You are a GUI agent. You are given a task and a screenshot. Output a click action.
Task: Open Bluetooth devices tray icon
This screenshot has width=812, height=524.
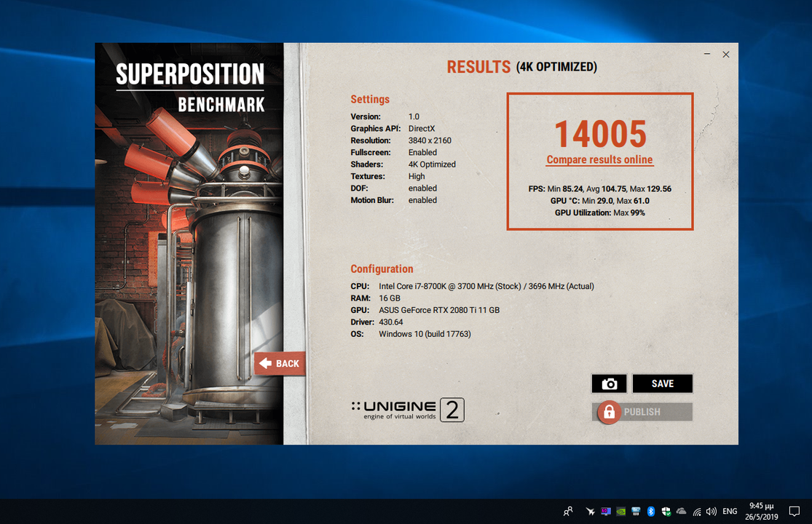(651, 511)
